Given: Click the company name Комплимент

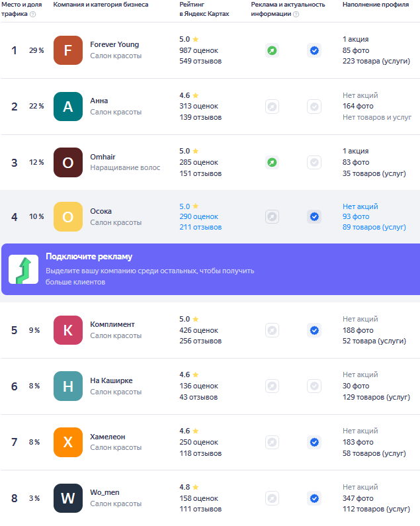Looking at the screenshot, I should point(112,324).
